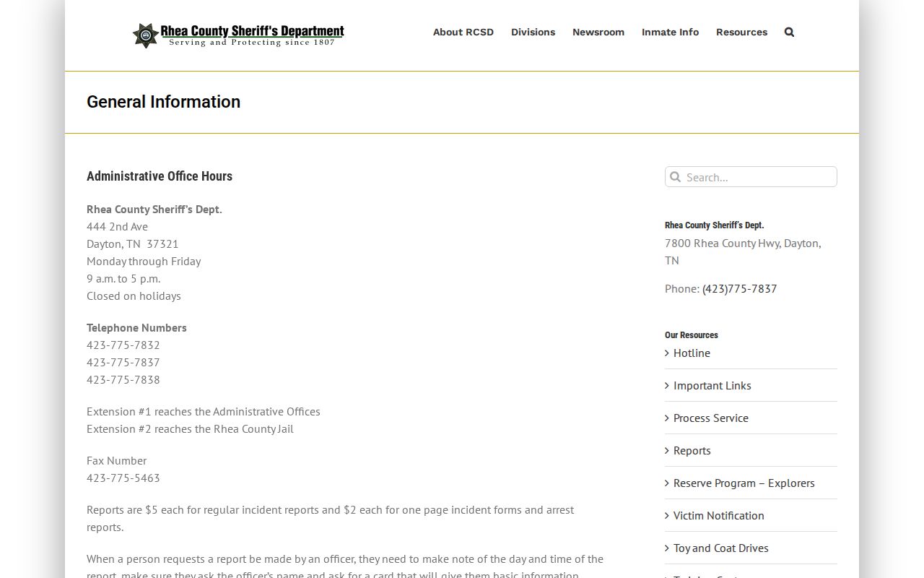Image resolution: width=924 pixels, height=578 pixels.
Task: Click magnifier icon inside sidebar search box
Action: click(x=675, y=177)
